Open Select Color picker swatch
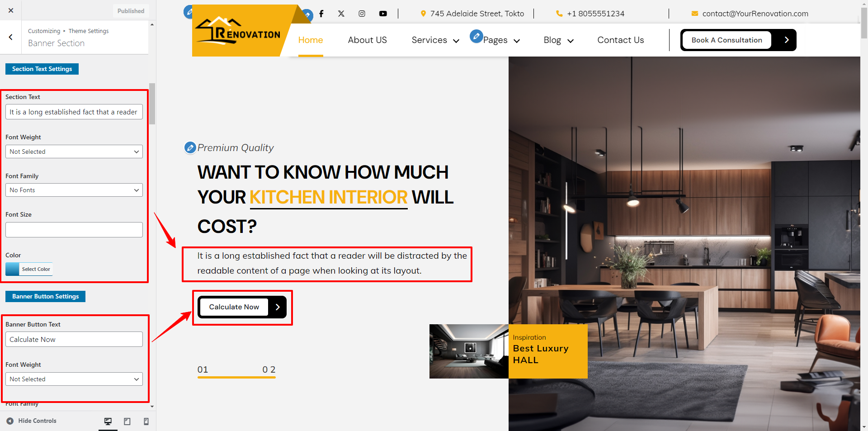 click(x=29, y=269)
